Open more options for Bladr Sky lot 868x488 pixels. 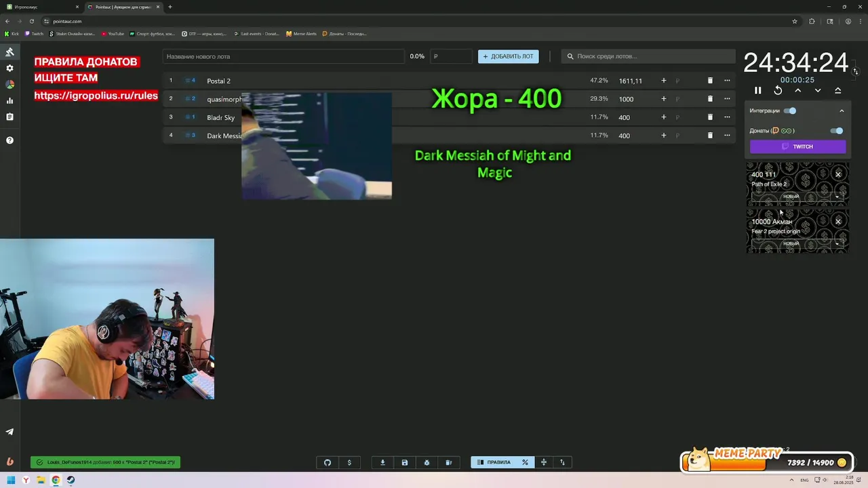(727, 117)
